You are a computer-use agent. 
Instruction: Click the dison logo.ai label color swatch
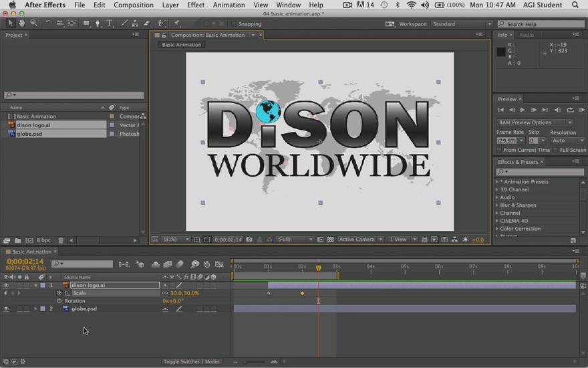tap(43, 286)
